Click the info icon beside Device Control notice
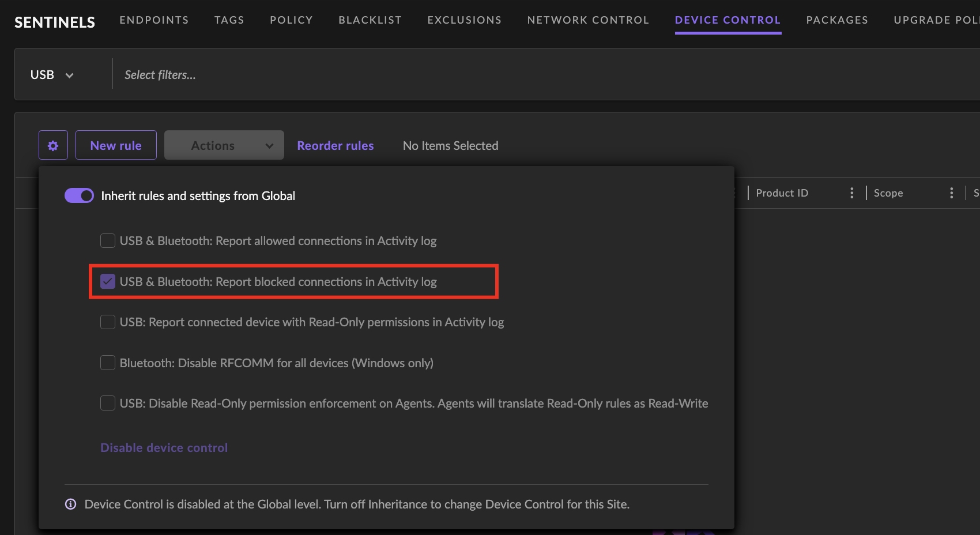 click(70, 504)
